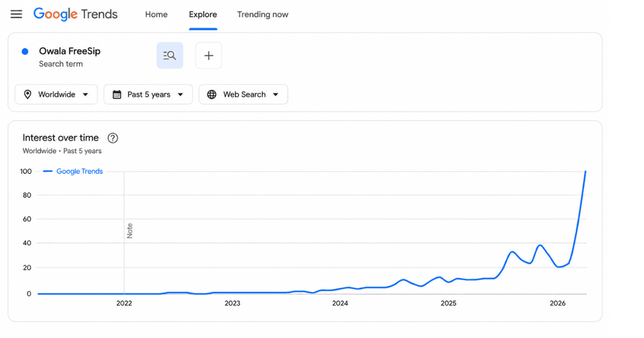Click the Owala FreeSip search term
The image size is (644, 338).
[x=70, y=52]
